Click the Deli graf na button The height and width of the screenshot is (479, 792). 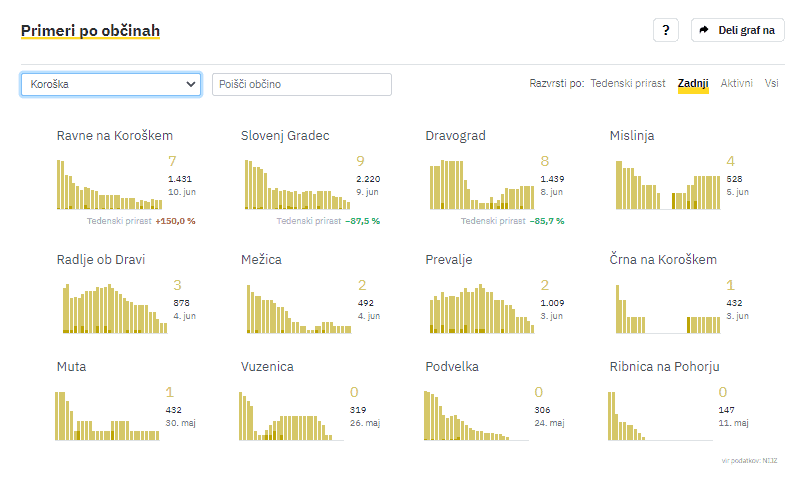[x=737, y=30]
